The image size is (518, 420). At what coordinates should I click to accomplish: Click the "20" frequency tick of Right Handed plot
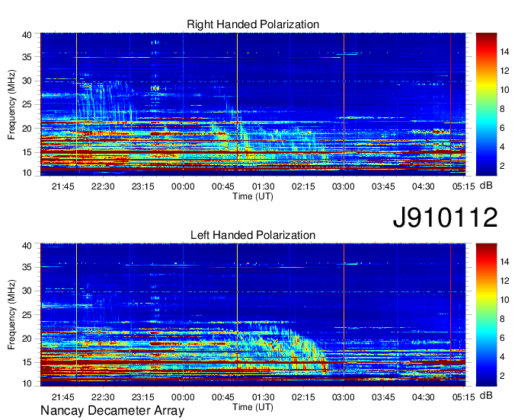tap(27, 129)
